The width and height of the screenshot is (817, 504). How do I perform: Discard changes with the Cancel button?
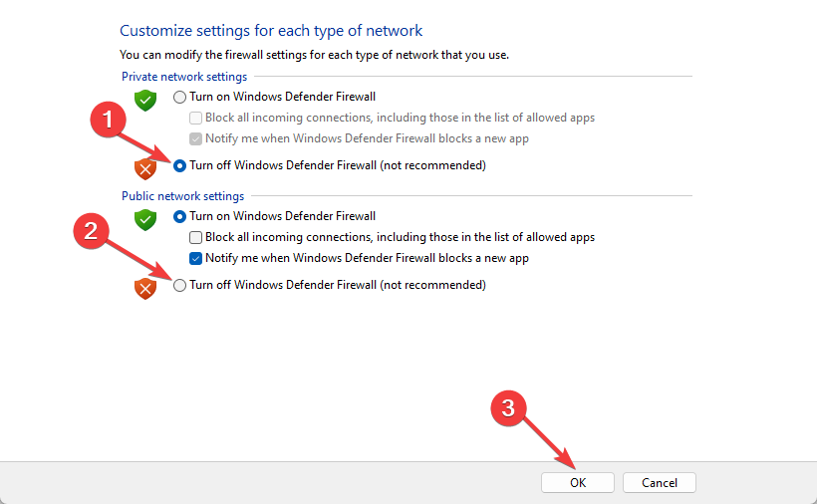pos(660,483)
